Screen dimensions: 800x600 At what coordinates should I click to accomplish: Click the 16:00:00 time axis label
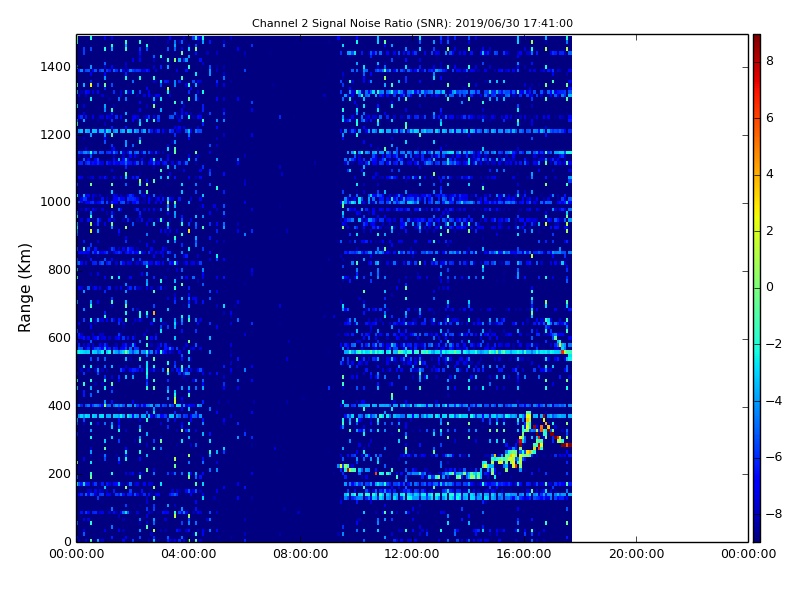(x=524, y=554)
